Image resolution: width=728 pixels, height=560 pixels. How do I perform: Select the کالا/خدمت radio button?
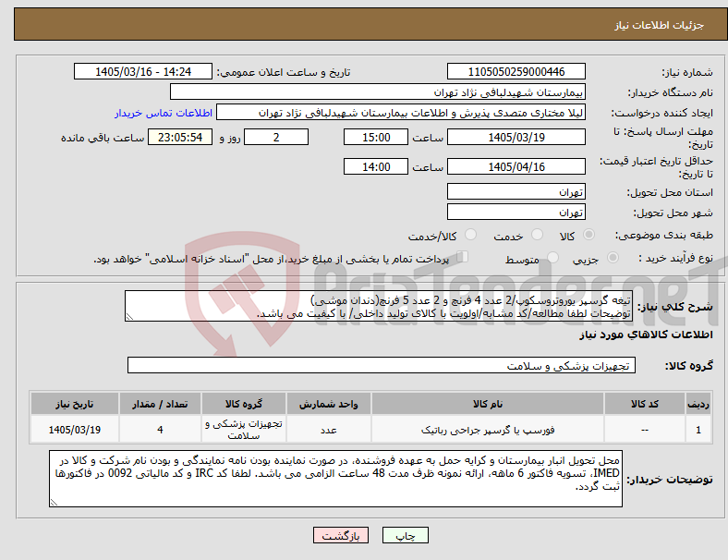471,235
